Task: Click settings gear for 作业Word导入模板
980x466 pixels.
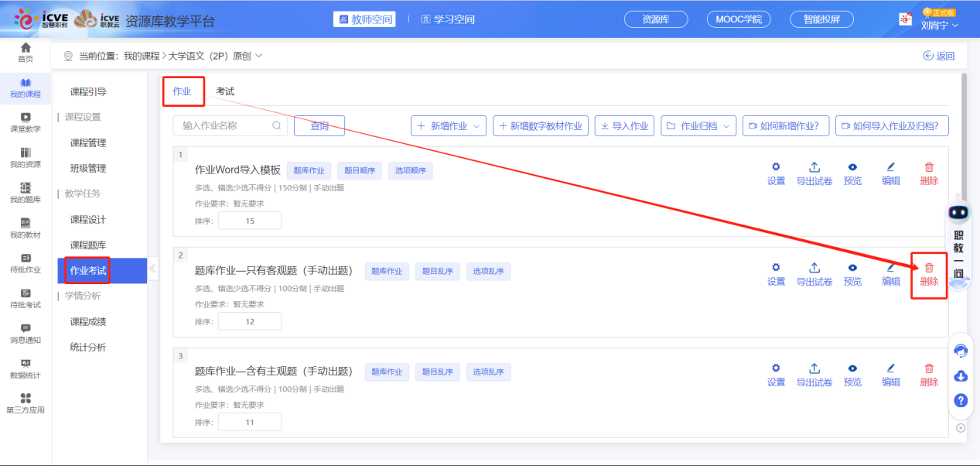Action: [x=776, y=173]
